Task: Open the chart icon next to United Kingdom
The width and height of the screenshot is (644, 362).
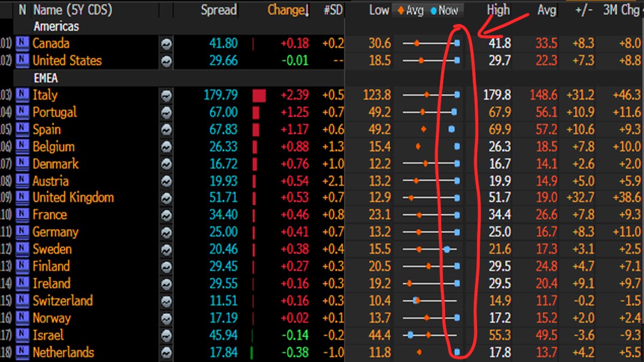Action: 166,198
